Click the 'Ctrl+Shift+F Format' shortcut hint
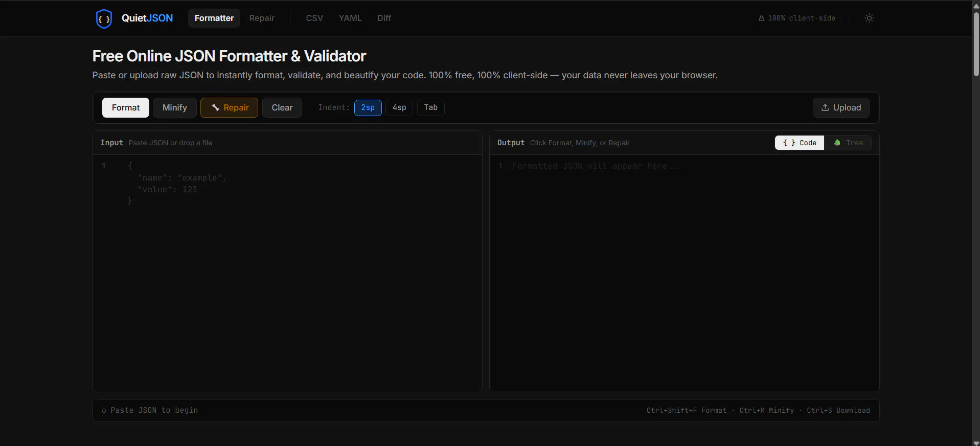 [x=686, y=410]
